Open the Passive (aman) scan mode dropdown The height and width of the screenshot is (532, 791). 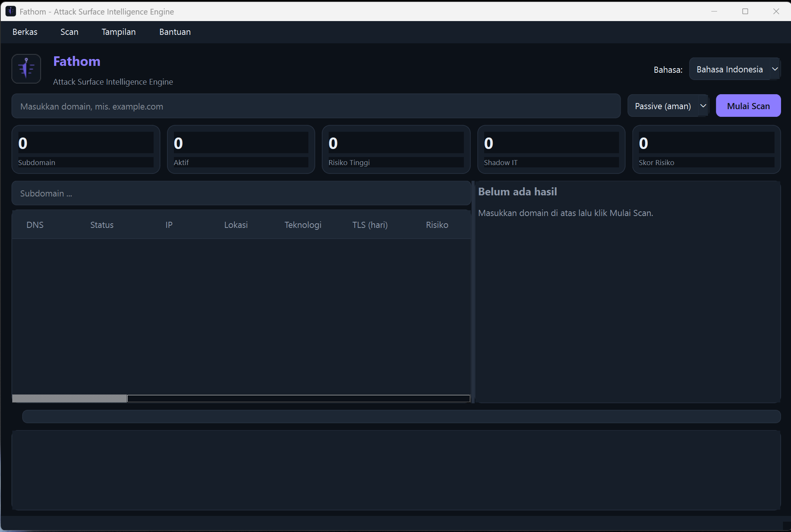tap(668, 106)
